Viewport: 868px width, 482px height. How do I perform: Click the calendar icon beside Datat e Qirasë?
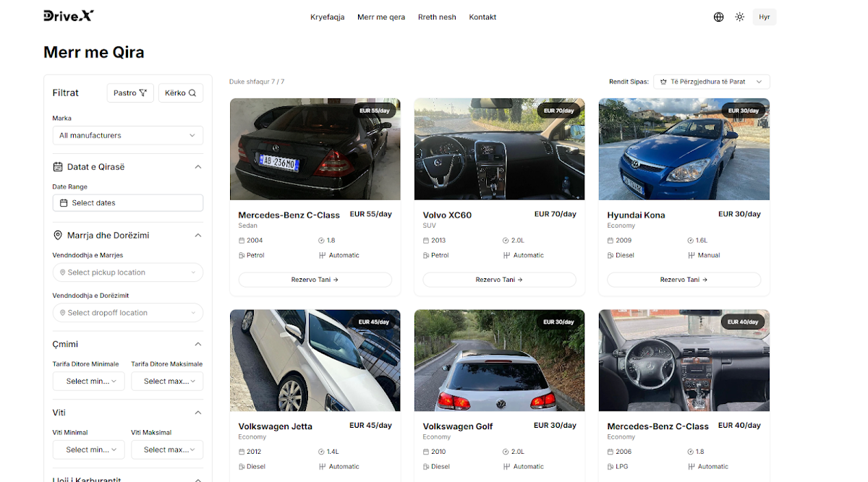click(x=58, y=167)
